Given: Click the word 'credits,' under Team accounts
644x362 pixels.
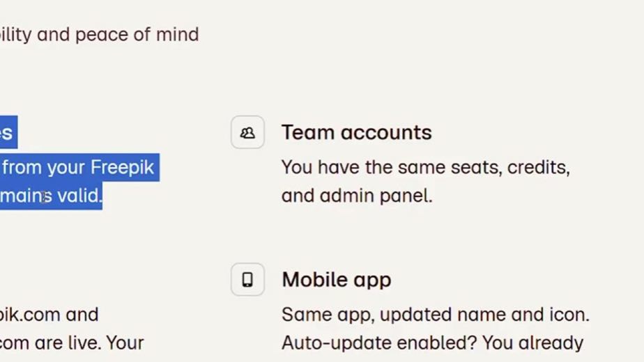Looking at the screenshot, I should 539,168.
